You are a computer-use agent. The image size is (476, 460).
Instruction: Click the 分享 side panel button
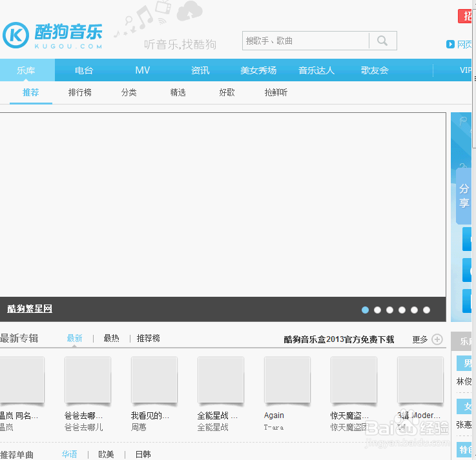coord(464,196)
